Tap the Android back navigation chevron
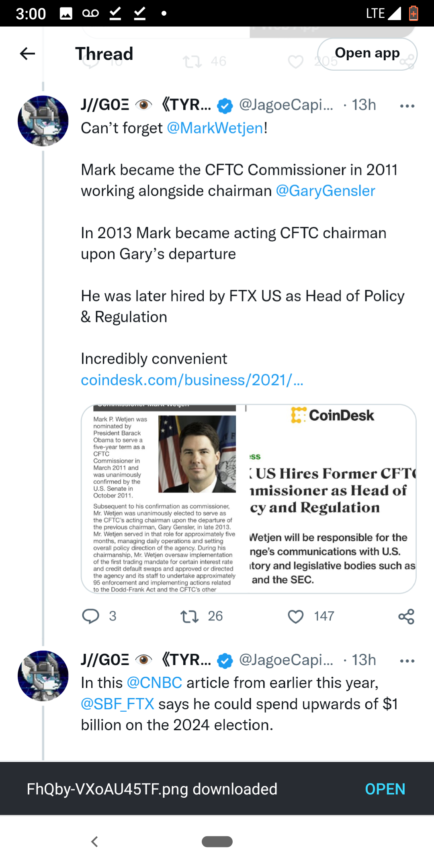This screenshot has height=868, width=434. [95, 841]
